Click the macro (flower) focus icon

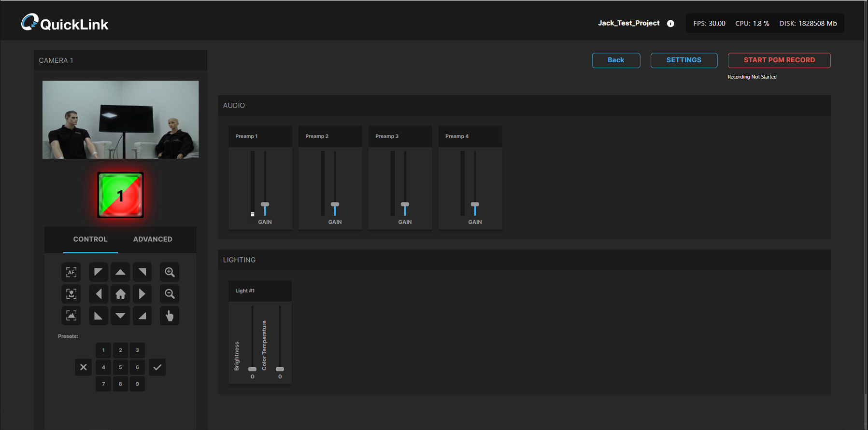71,294
